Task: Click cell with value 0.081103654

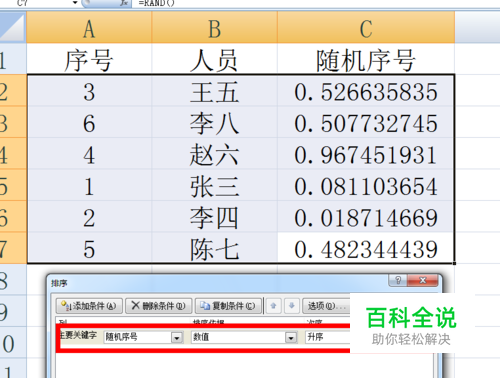Action: pyautogui.click(x=366, y=185)
